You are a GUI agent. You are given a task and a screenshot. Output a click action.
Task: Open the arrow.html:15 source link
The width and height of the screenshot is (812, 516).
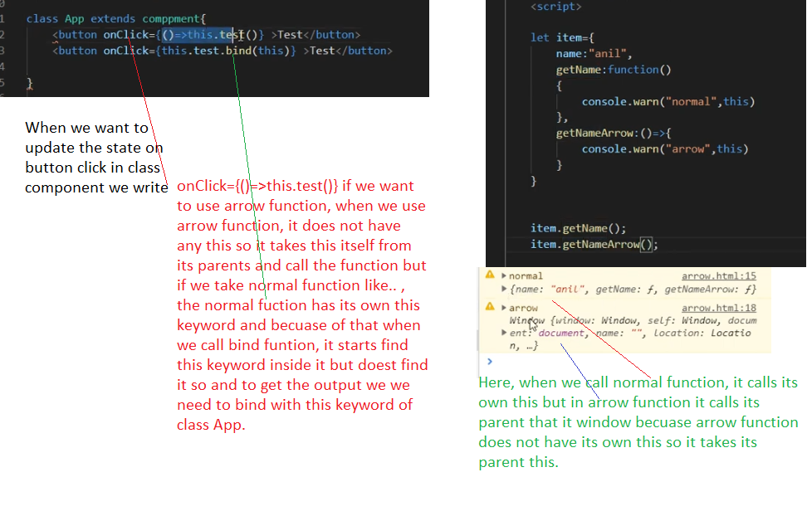(x=718, y=275)
